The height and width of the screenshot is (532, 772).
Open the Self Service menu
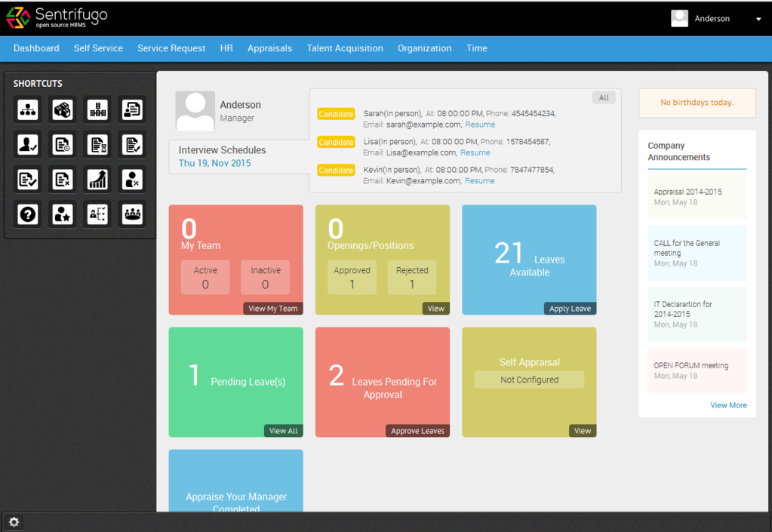(98, 48)
